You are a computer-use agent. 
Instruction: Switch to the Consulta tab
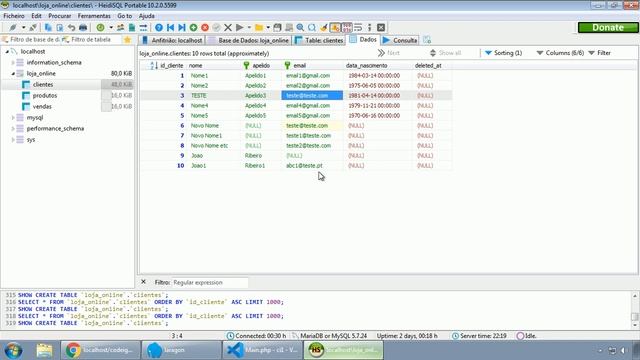(x=400, y=40)
